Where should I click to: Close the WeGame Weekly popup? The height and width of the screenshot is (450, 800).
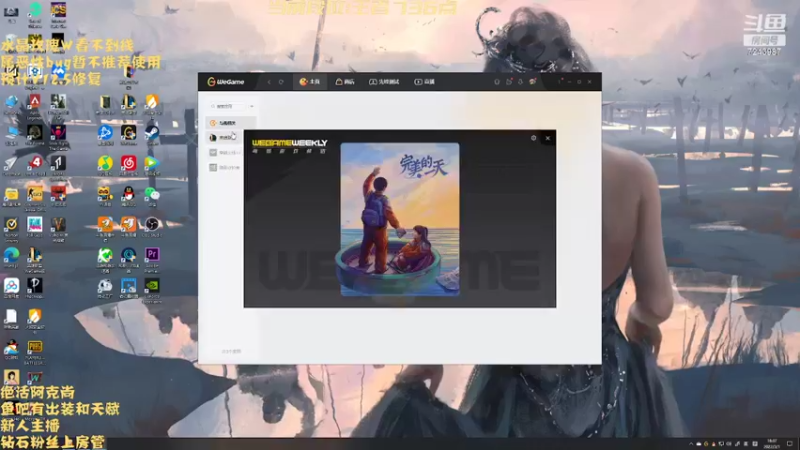click(547, 138)
